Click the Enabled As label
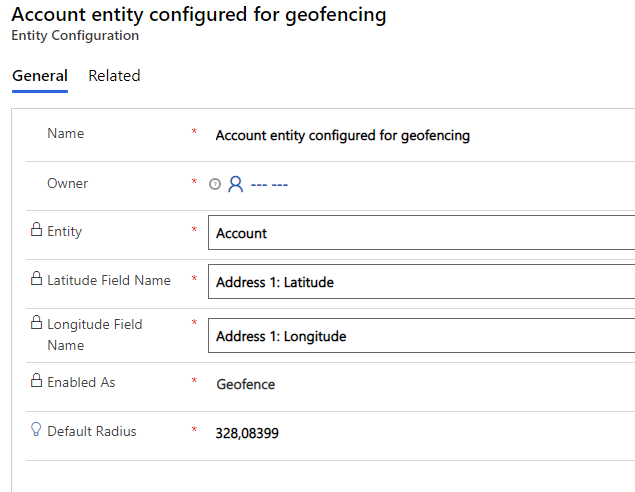 point(81,382)
